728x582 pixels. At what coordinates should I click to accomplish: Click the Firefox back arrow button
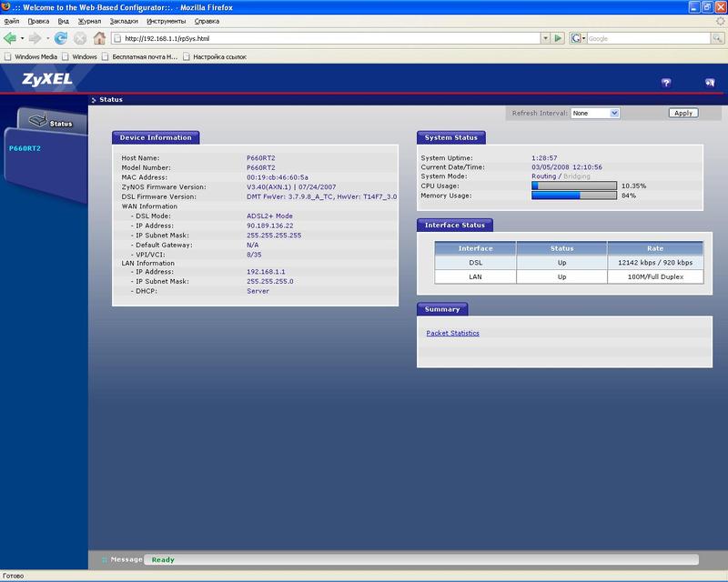9,38
